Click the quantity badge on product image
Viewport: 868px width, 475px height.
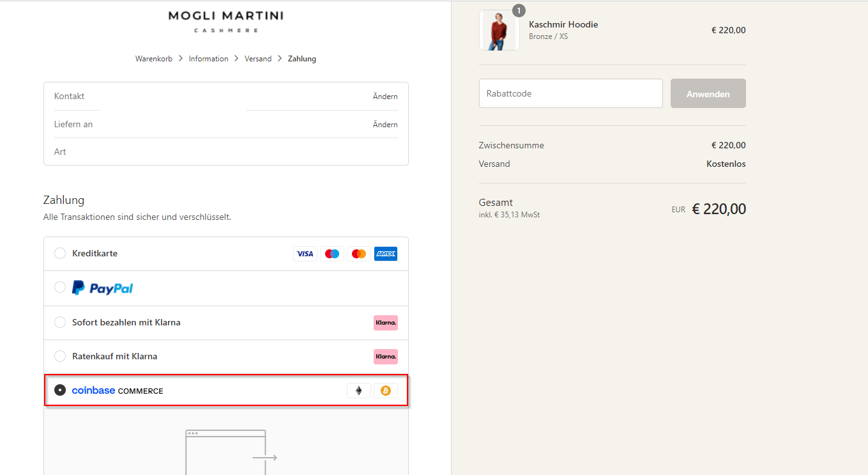point(519,11)
